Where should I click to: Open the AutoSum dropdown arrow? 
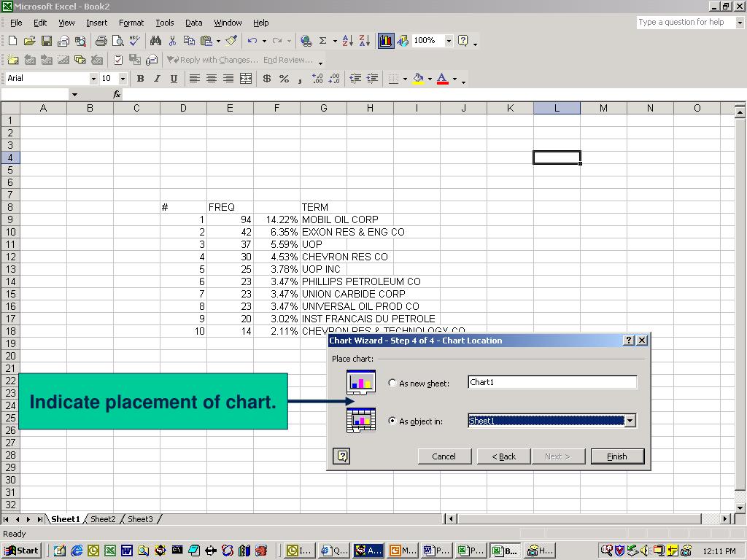334,41
